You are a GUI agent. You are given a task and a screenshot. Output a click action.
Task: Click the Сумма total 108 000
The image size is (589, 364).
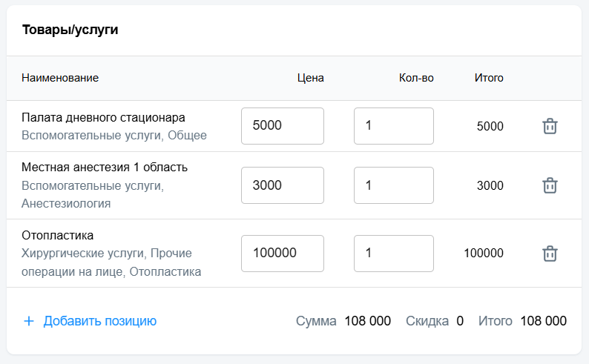click(x=368, y=321)
